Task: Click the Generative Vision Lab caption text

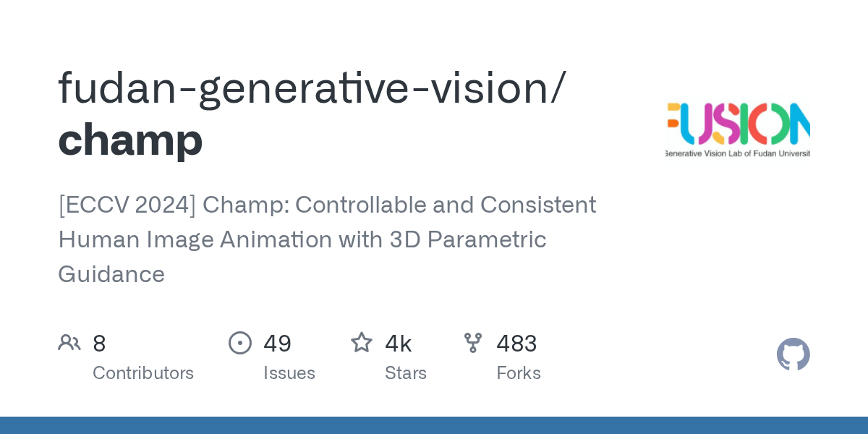Action: (x=738, y=153)
